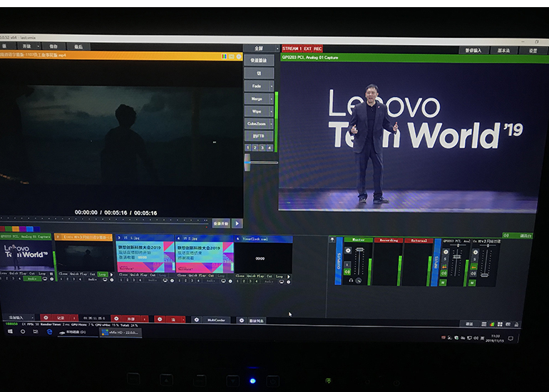
Task: Click the Wipe transition button
Action: click(x=256, y=111)
